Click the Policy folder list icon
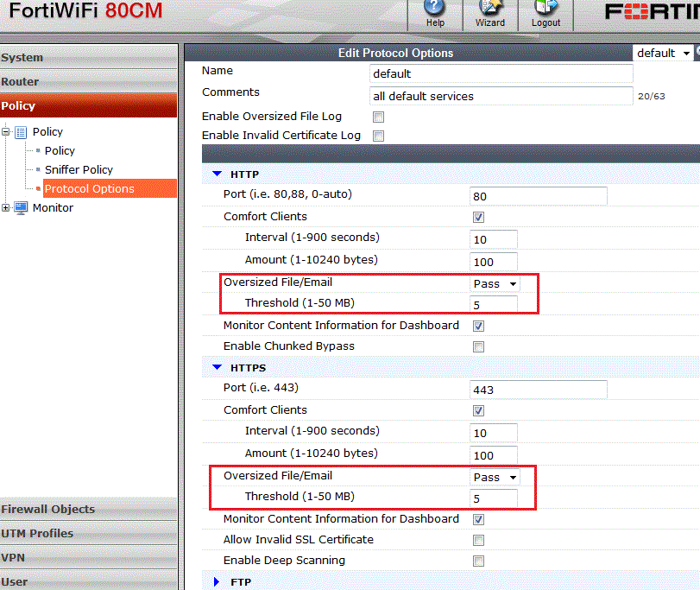The image size is (700, 590). click(x=21, y=132)
